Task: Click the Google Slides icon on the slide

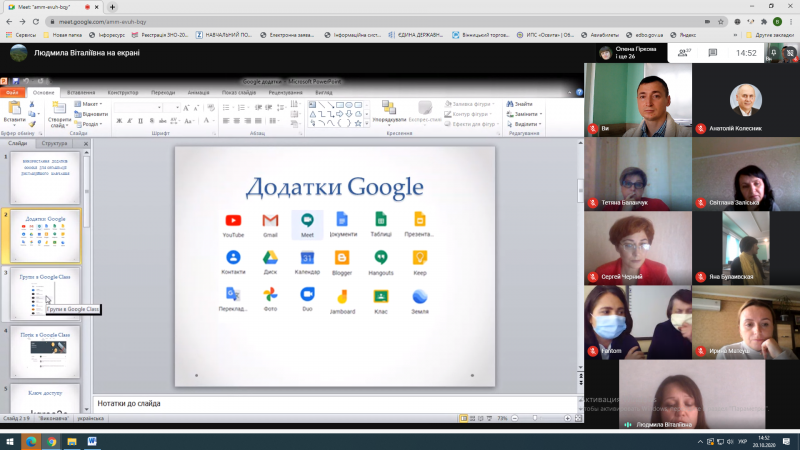Action: 419,219
